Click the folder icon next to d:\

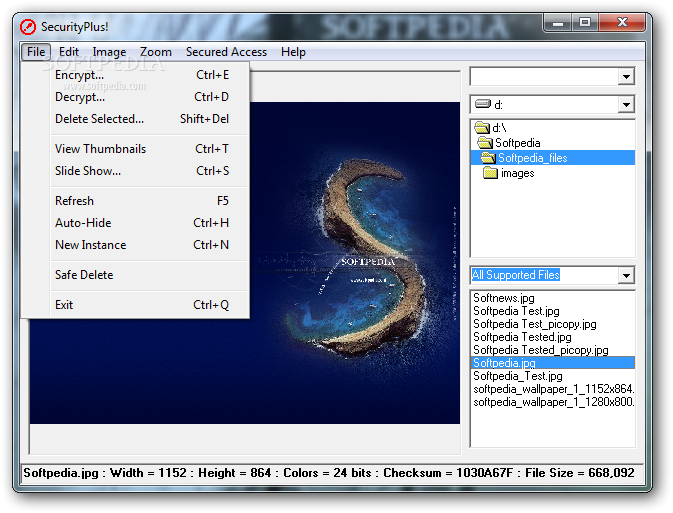pos(482,127)
